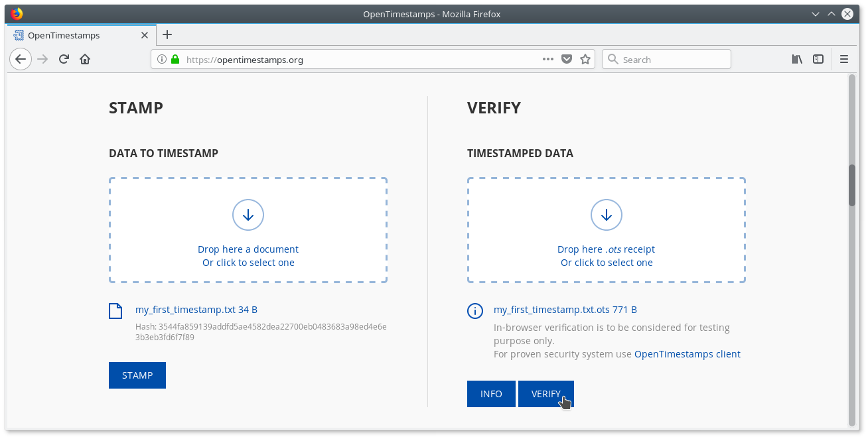Click 'Or click to select one' under the .ots receipt

point(607,263)
